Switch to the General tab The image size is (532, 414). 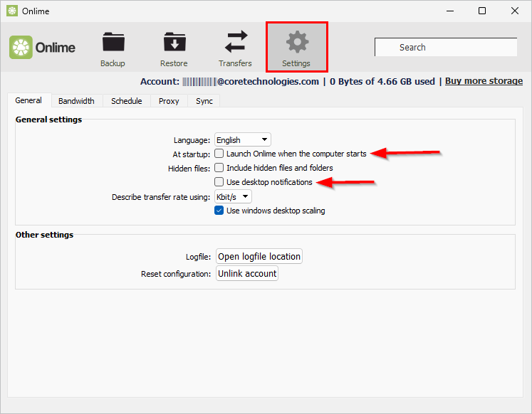[28, 100]
